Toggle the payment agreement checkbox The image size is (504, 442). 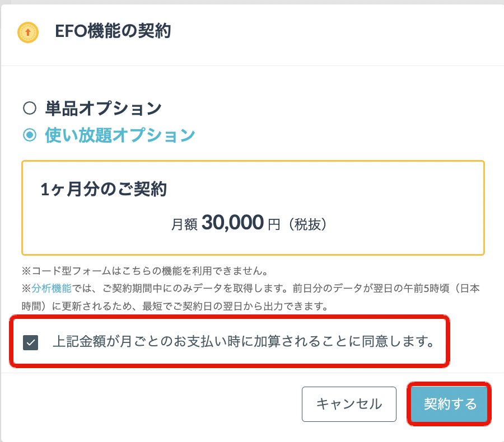[30, 342]
